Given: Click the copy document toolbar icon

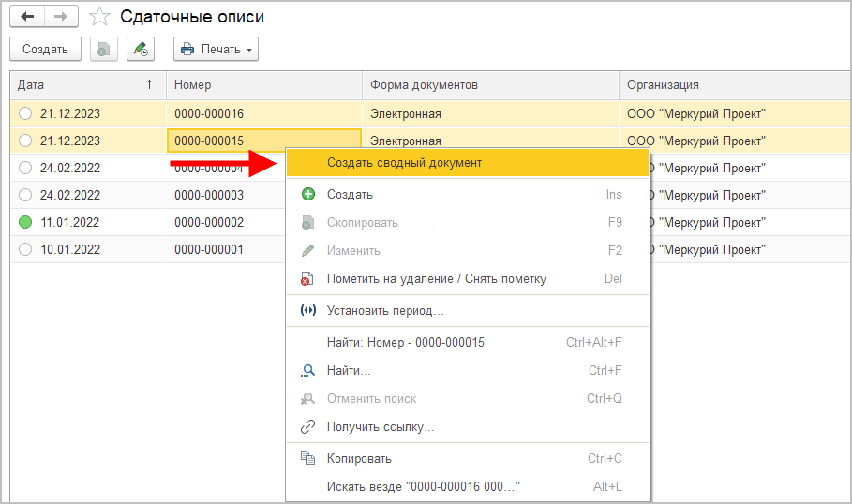Looking at the screenshot, I should pyautogui.click(x=103, y=49).
